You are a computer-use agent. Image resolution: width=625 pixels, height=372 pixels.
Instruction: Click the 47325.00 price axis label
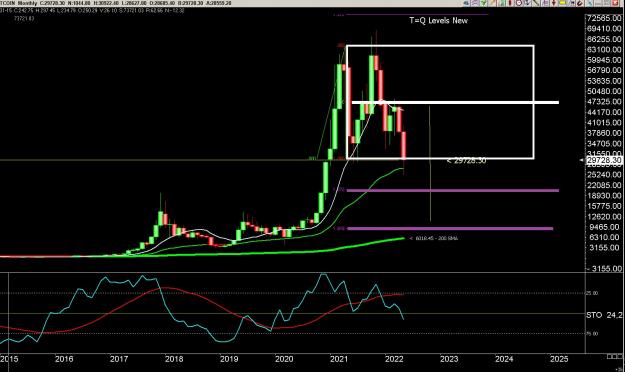pyautogui.click(x=604, y=102)
